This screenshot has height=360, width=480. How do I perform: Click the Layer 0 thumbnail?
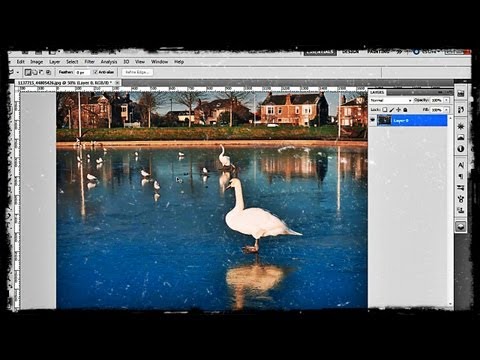click(x=384, y=120)
